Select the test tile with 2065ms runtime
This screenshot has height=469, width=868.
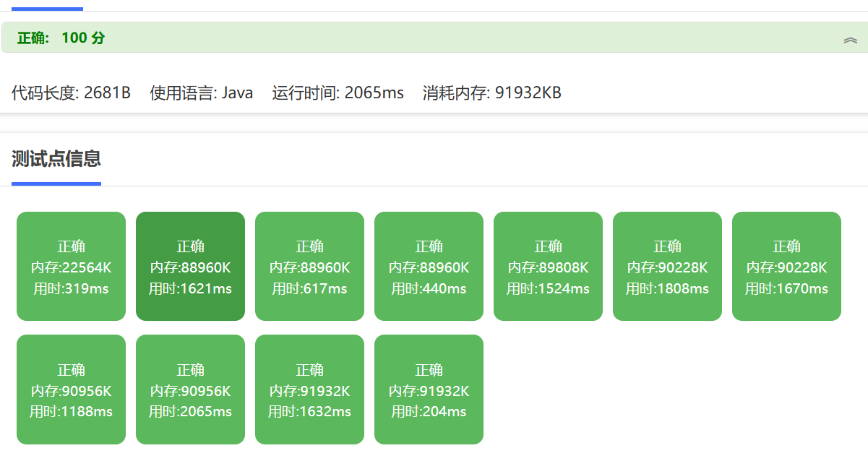pos(190,390)
